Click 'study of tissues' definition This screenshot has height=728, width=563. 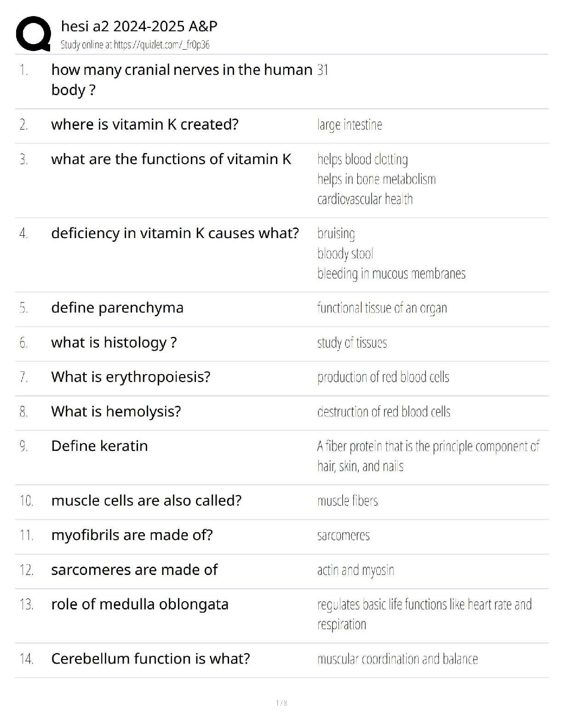click(352, 343)
